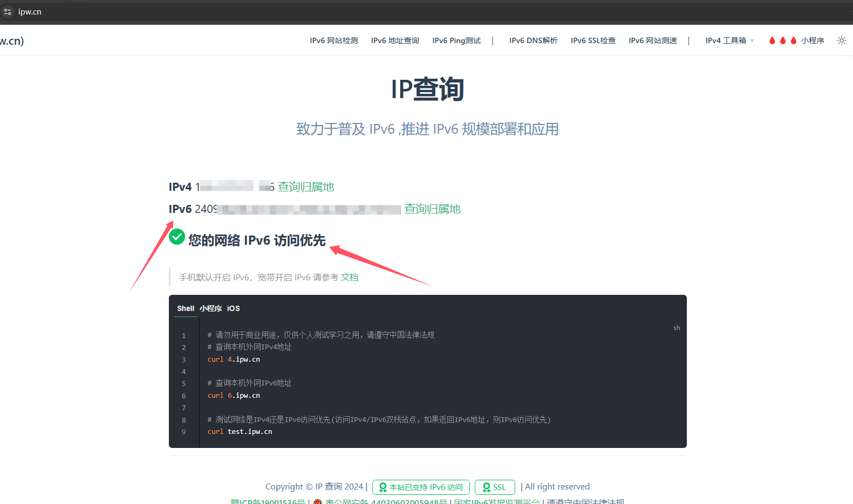
Task: Click comment line '# 查询本机外网IPv4地址'
Action: [x=249, y=347]
